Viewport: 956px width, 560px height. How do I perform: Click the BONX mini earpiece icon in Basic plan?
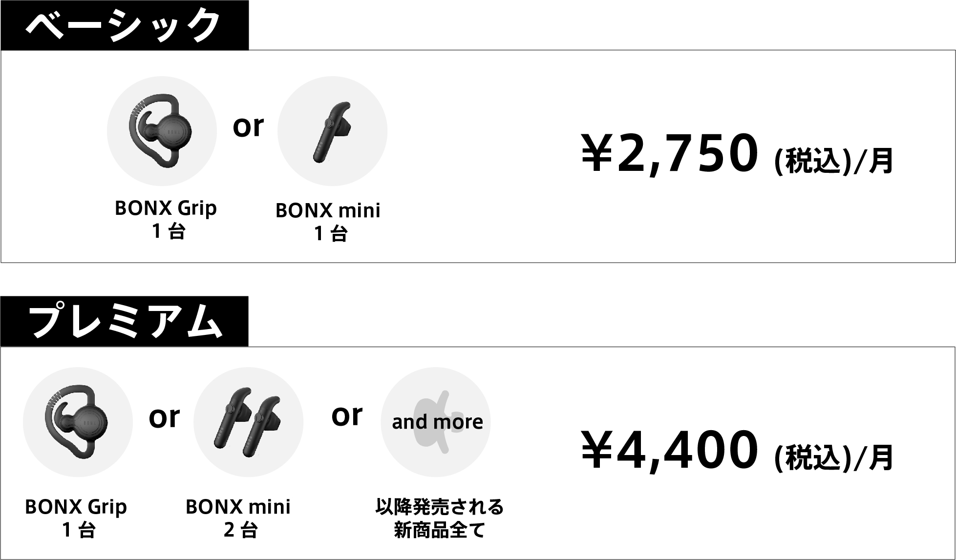332,131
